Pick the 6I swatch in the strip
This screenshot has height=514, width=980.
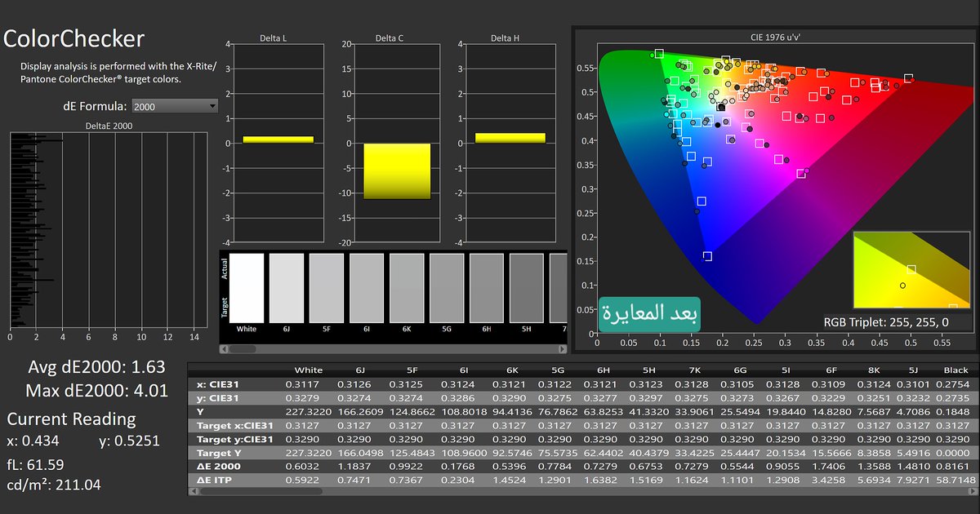click(367, 288)
